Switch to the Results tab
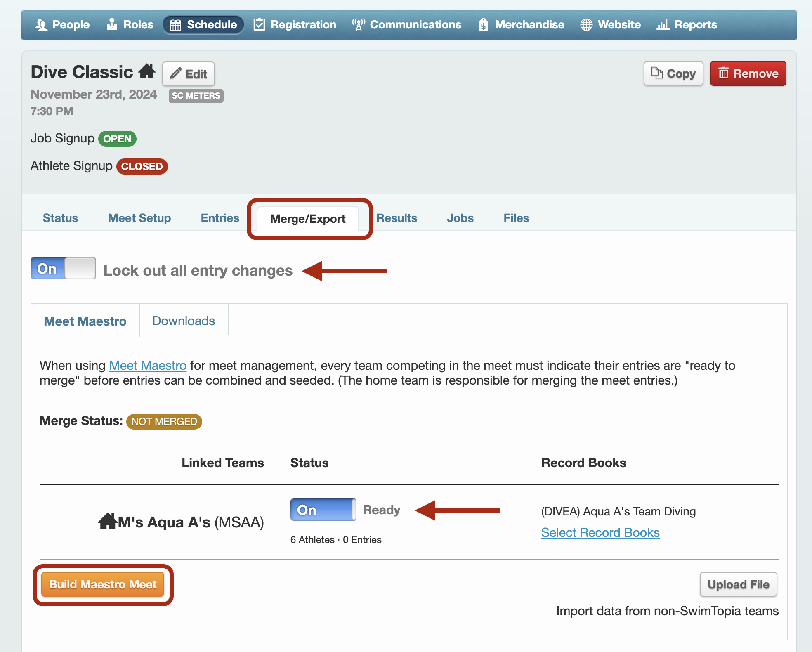This screenshot has height=652, width=812. coord(397,218)
